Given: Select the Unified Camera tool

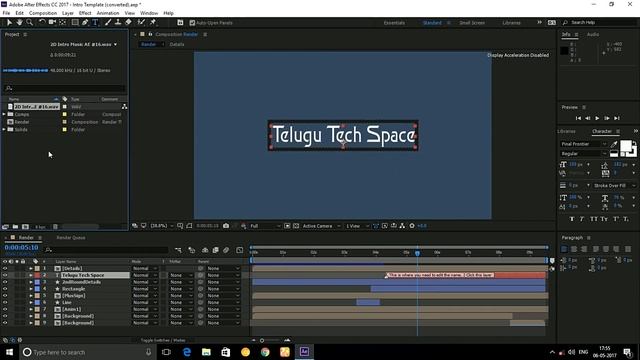Looking at the screenshot, I should point(52,22).
